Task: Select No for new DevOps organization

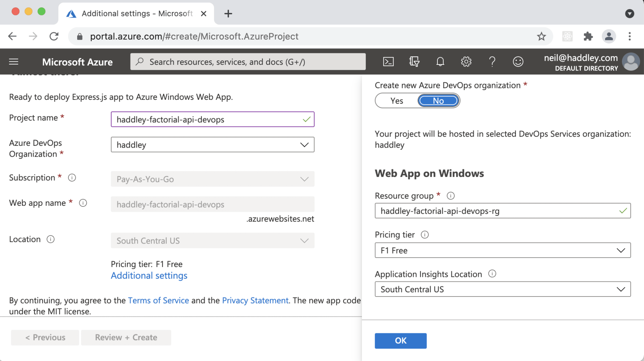Action: 438,101
